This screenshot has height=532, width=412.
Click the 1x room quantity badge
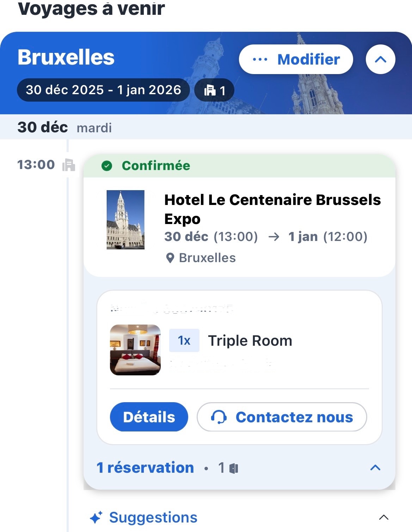(x=184, y=340)
